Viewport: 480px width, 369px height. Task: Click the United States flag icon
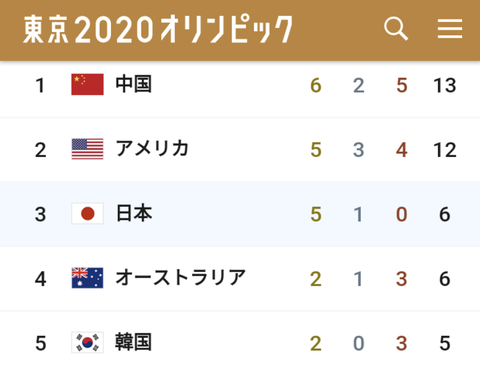[87, 149]
